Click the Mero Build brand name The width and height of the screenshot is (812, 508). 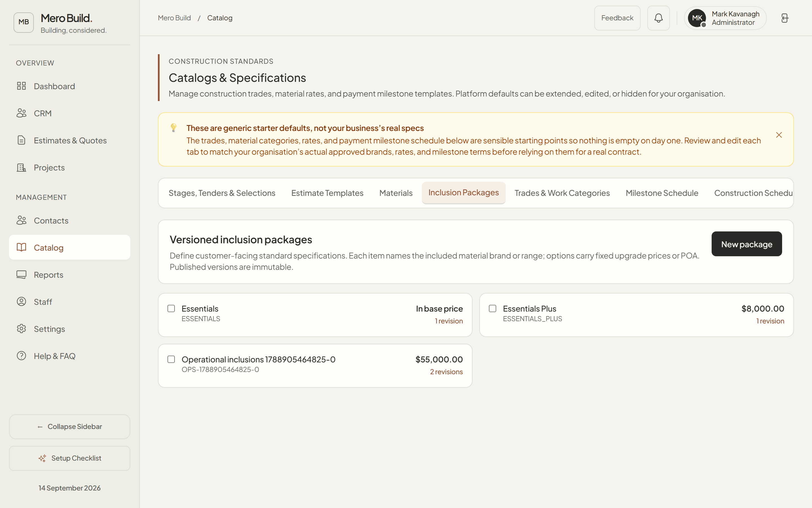click(67, 18)
